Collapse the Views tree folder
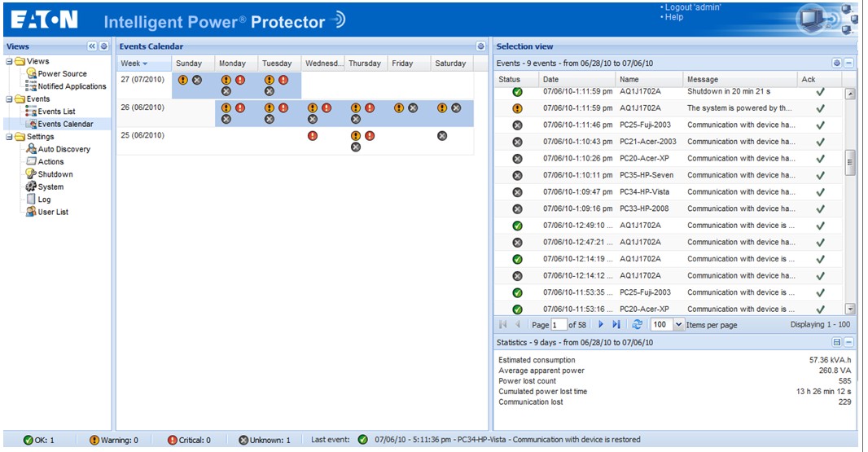The image size is (868, 452). pyautogui.click(x=10, y=61)
